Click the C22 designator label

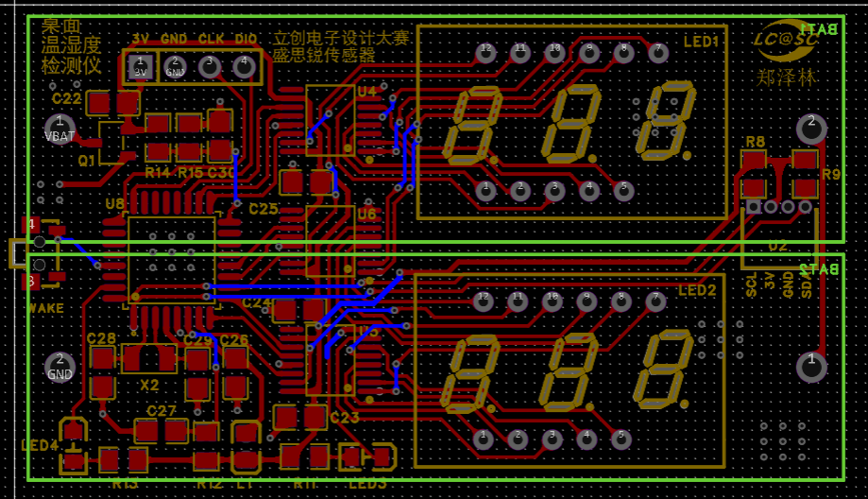[x=66, y=98]
